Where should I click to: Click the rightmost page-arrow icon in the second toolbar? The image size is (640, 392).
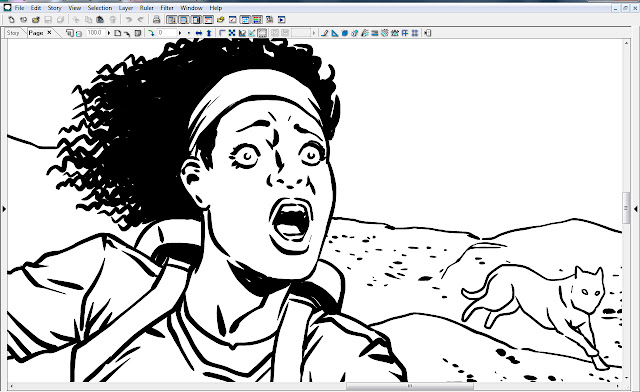click(x=427, y=33)
